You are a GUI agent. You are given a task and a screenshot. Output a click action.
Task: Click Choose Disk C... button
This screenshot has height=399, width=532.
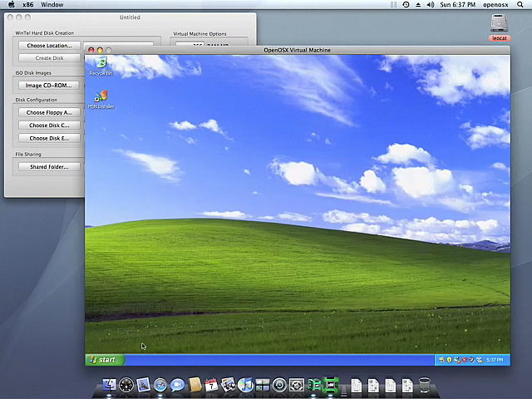(50, 126)
